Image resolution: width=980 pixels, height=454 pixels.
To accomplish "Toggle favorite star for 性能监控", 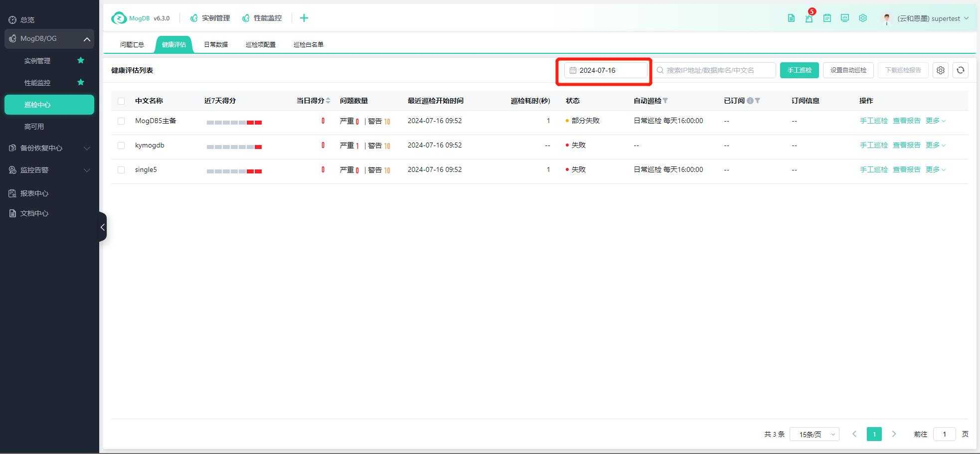I will [81, 82].
